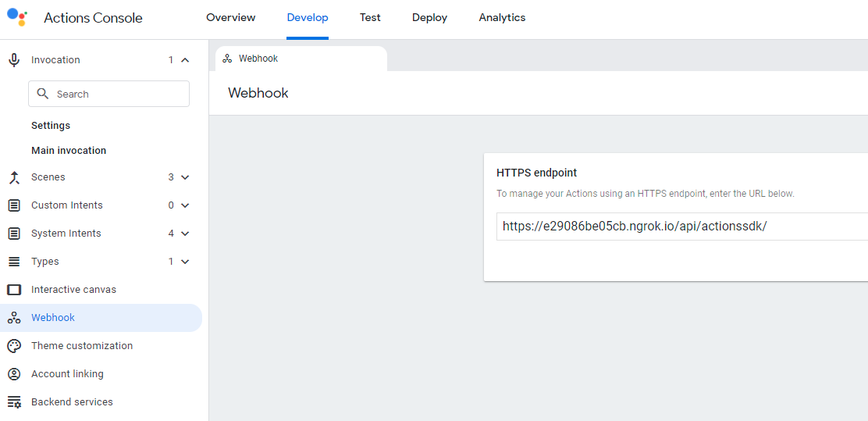Click the Backend services gear-list icon
868x421 pixels.
[14, 402]
